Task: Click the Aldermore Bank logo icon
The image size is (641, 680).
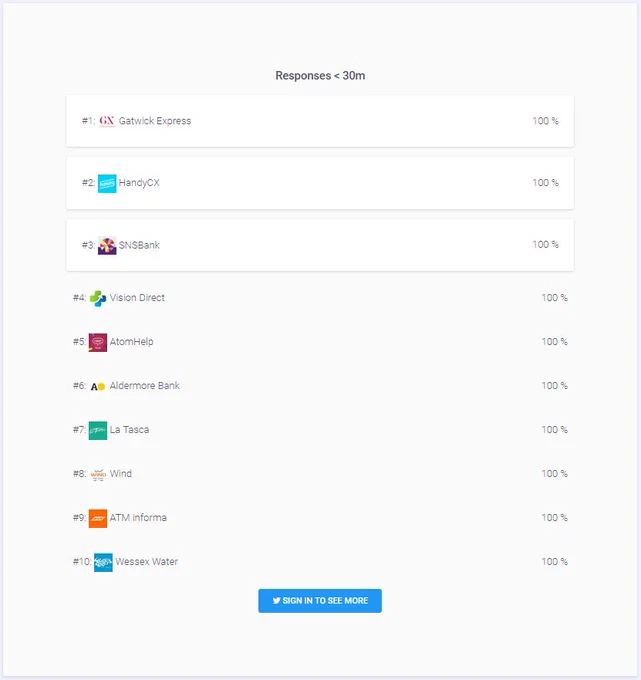Action: point(98,386)
